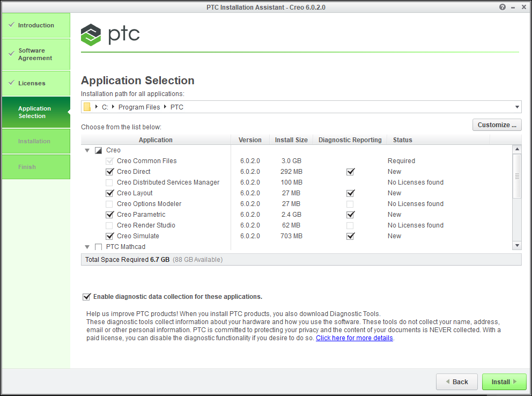The height and width of the screenshot is (396, 532).
Task: Toggle Enable diagnostic data collection checkbox
Action: (86, 297)
